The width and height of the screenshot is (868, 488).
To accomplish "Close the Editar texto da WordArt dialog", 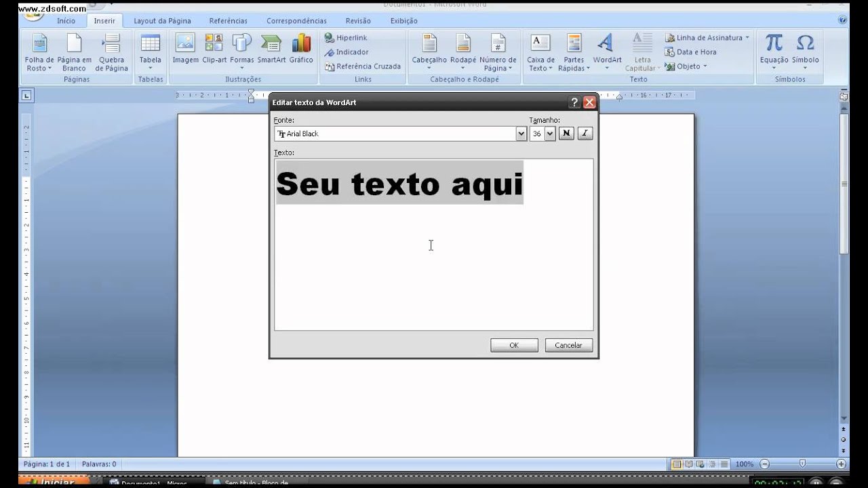I will [x=589, y=102].
